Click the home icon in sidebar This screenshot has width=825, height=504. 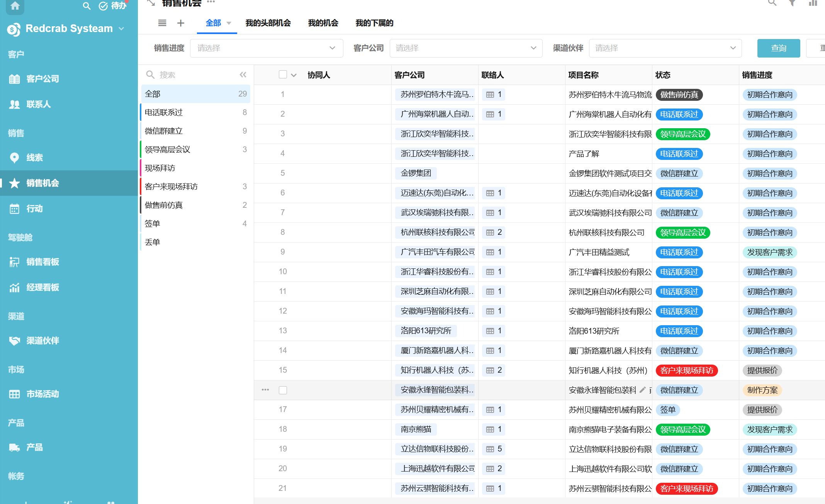[15, 6]
